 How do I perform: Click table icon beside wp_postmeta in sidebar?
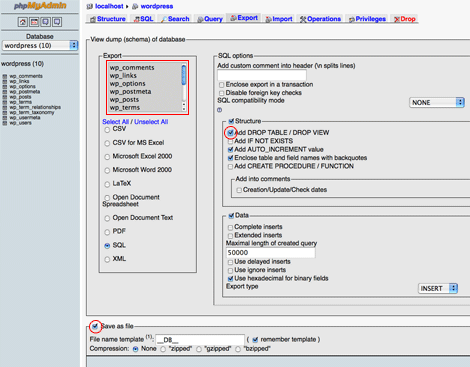click(x=5, y=92)
